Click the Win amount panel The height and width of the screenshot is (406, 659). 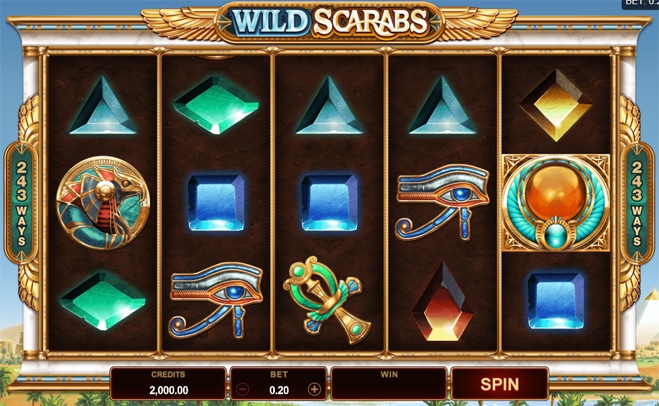(389, 383)
